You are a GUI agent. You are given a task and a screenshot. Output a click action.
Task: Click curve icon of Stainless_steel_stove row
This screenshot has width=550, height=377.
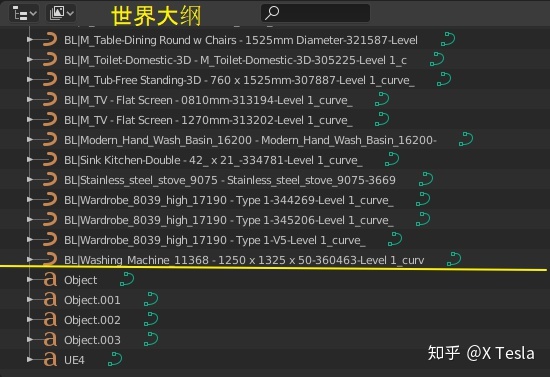tap(50, 180)
